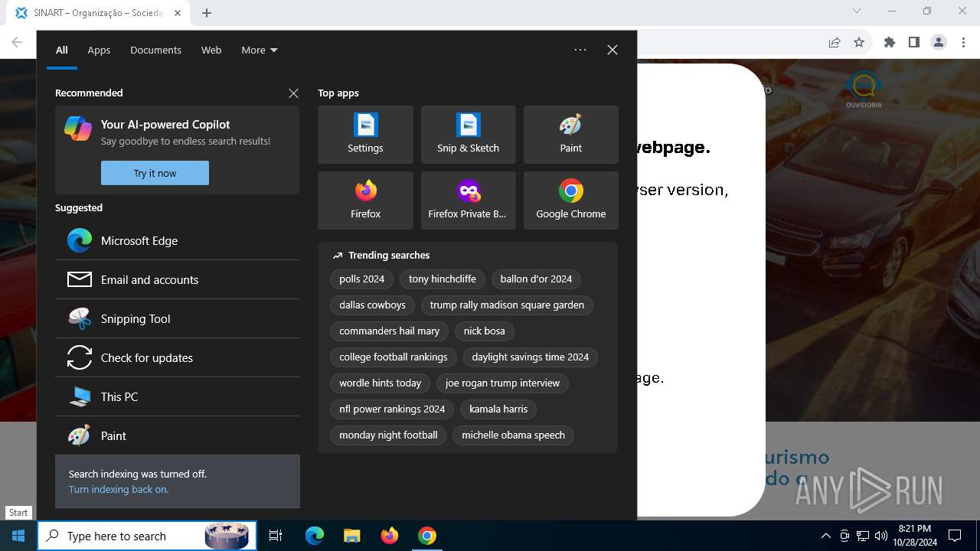Image resolution: width=980 pixels, height=551 pixels.
Task: Select the SINART browser tab
Action: coord(98,12)
